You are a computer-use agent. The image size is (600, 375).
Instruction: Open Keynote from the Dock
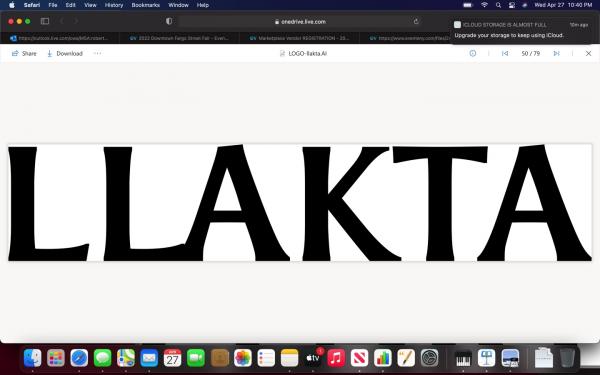pyautogui.click(x=486, y=359)
